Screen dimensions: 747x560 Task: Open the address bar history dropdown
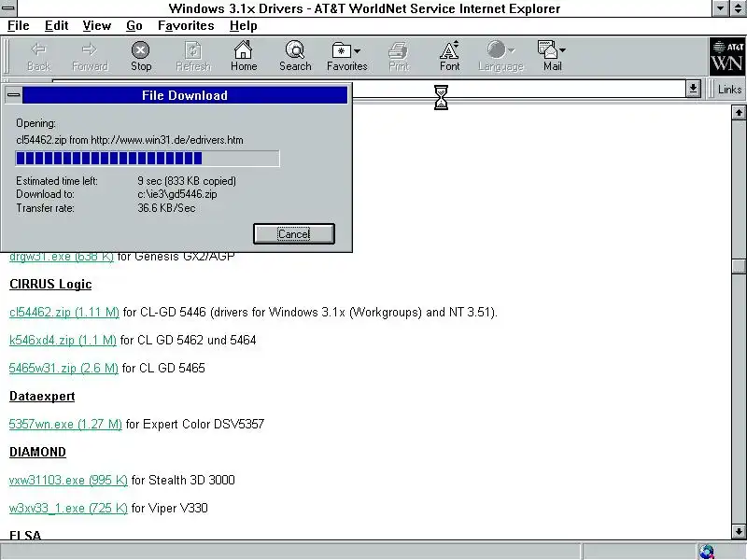click(x=693, y=89)
